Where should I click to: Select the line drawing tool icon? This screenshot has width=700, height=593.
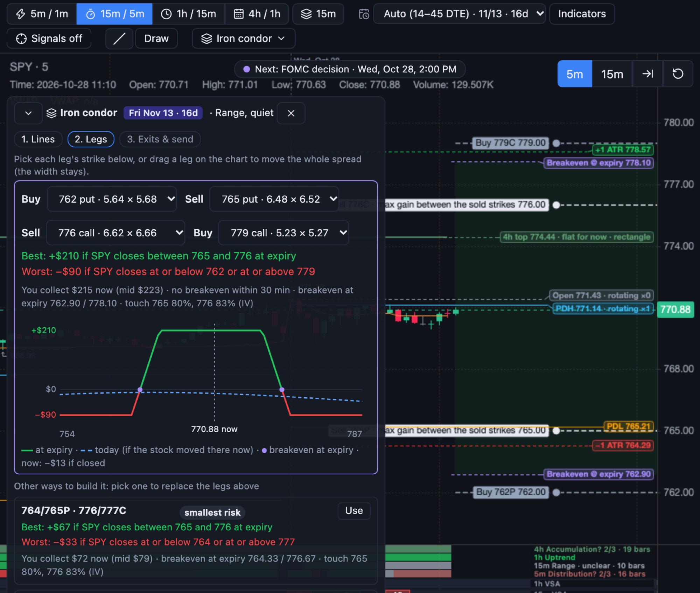click(x=119, y=39)
